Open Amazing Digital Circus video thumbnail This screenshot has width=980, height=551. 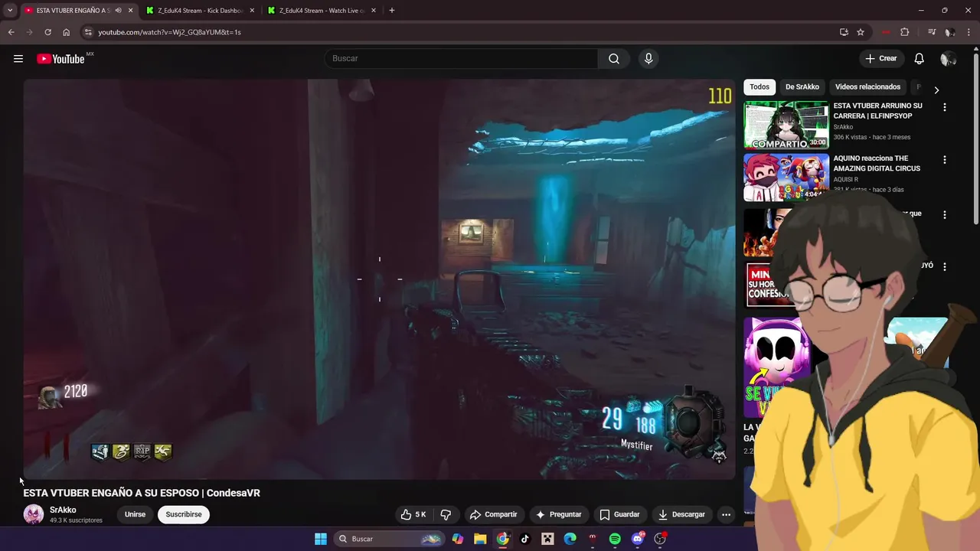[x=786, y=177]
